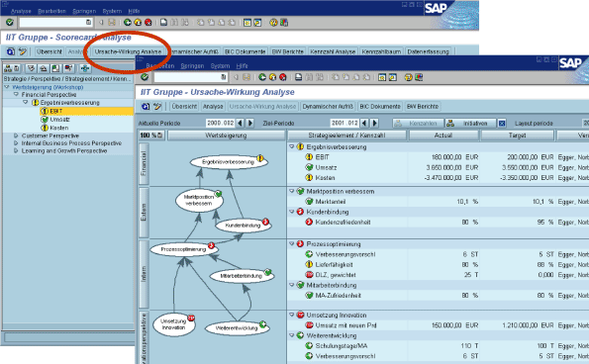The width and height of the screenshot is (589, 364).
Task: Click small blue icon right of Initiativen button
Action: coord(502,123)
